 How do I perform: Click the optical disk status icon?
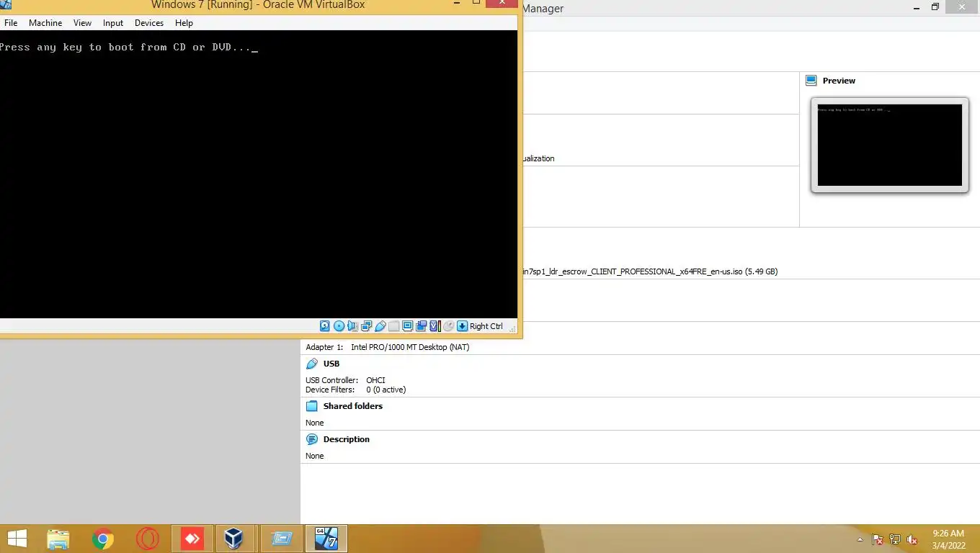[339, 326]
